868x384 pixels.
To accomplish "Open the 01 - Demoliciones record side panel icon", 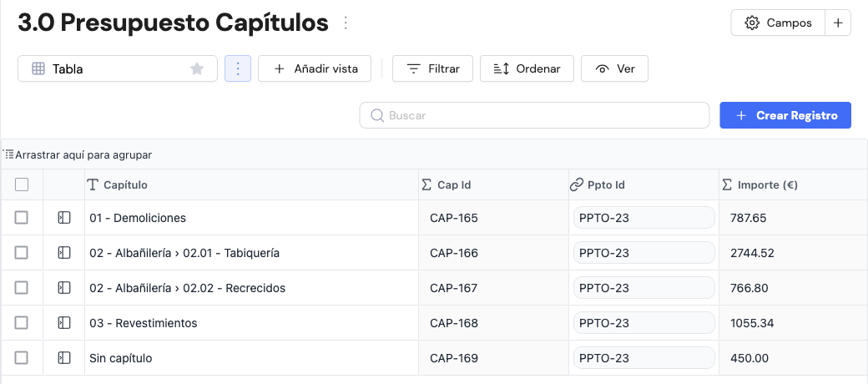I will [x=64, y=218].
